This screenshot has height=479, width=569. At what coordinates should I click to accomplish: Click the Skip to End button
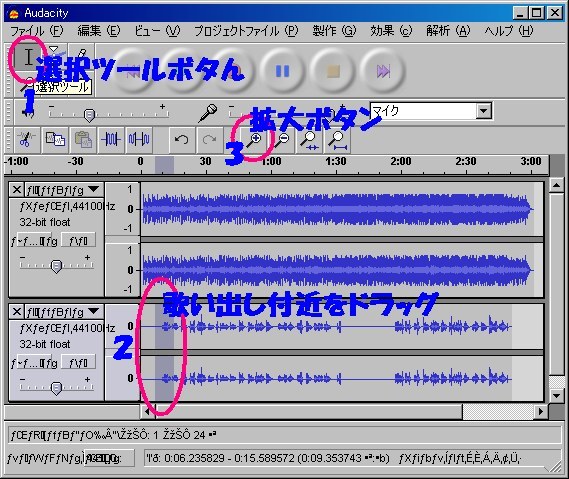click(383, 71)
